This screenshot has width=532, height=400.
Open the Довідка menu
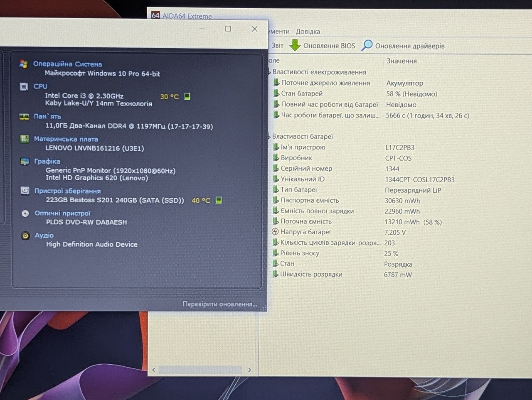(308, 32)
